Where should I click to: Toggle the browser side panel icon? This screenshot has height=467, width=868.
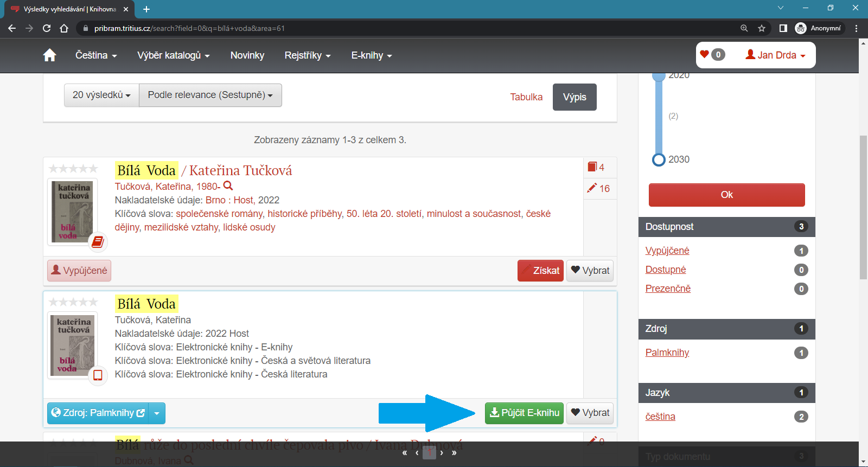pyautogui.click(x=783, y=28)
